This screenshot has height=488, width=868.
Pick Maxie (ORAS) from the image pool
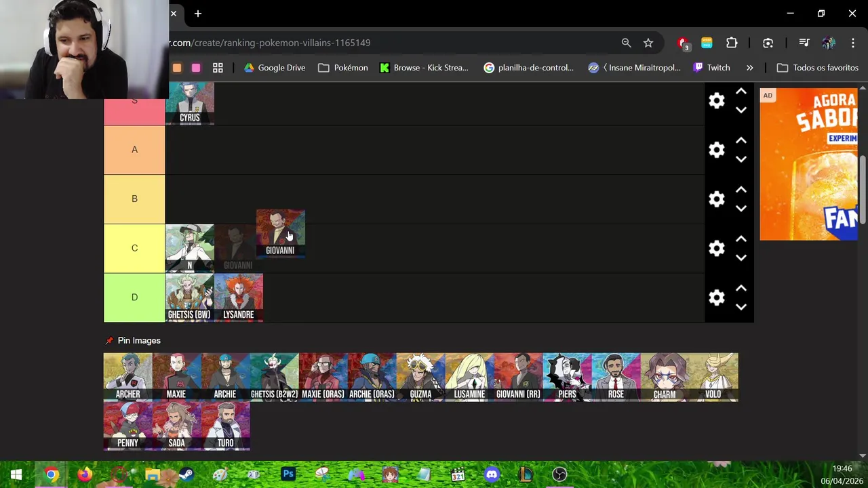click(x=323, y=377)
